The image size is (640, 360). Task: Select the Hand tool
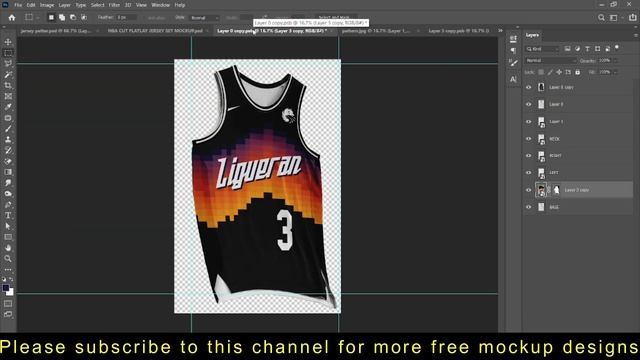[x=8, y=248]
